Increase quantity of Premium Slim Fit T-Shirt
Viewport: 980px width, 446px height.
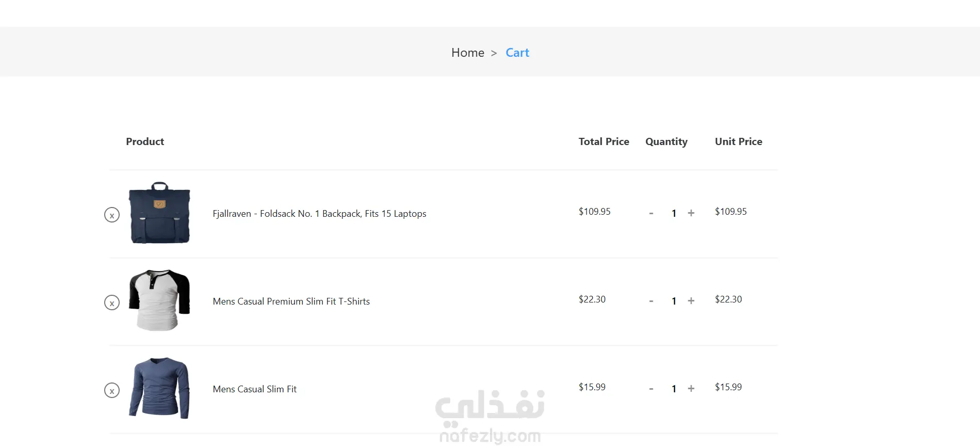691,301
